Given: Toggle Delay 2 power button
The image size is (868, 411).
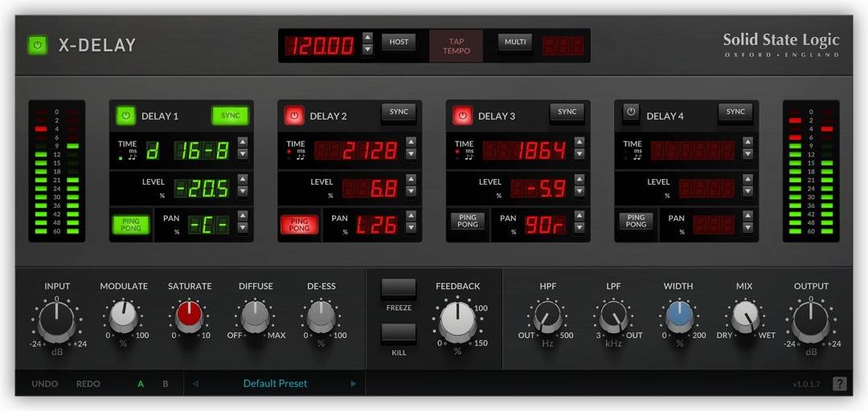Looking at the screenshot, I should click(294, 116).
